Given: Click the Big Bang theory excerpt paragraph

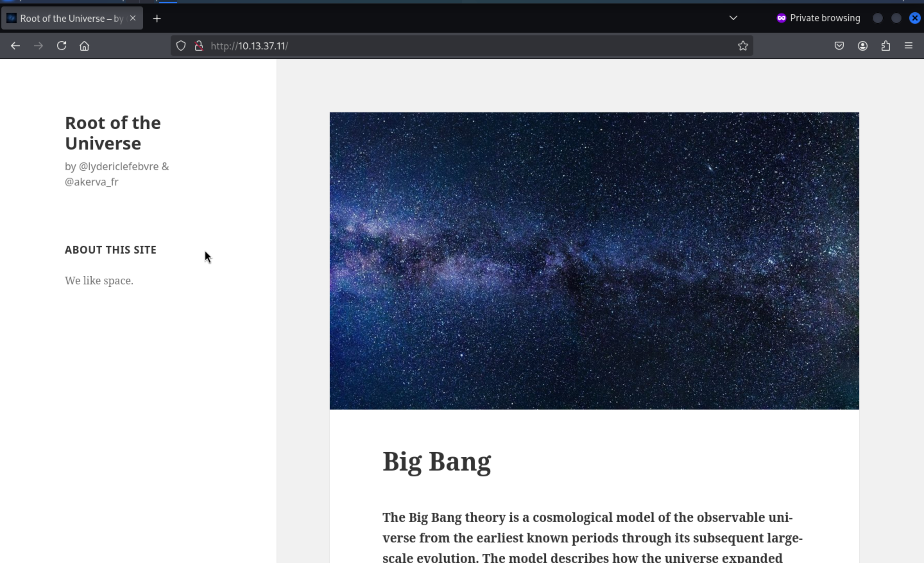Looking at the screenshot, I should (x=593, y=537).
